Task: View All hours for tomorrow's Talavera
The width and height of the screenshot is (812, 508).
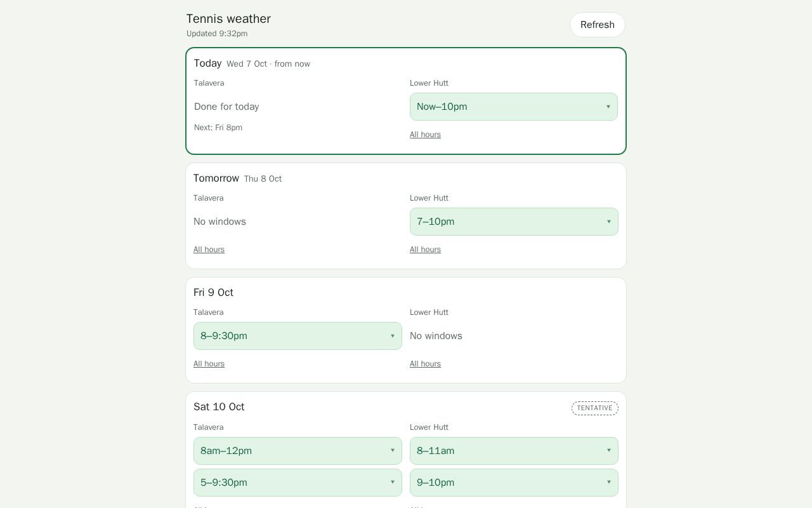Action: click(209, 250)
